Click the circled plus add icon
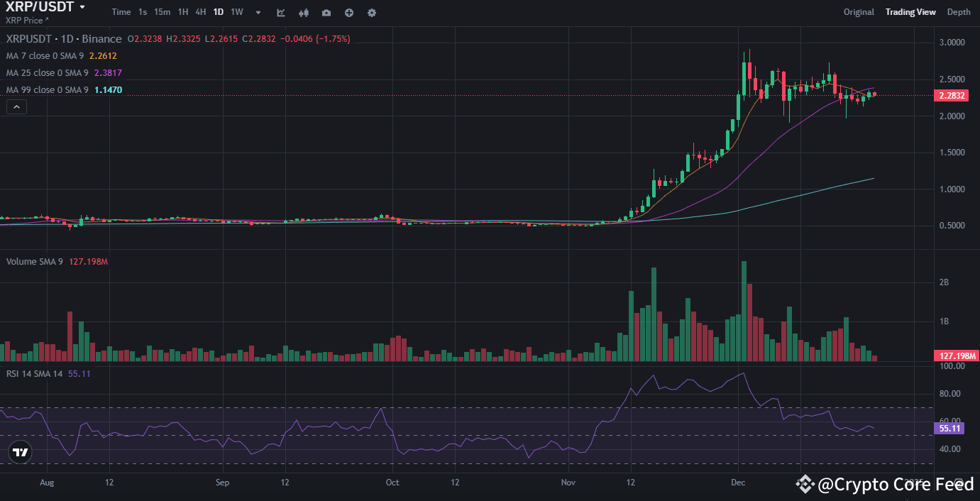Viewport: 980px width, 501px height. click(x=348, y=12)
